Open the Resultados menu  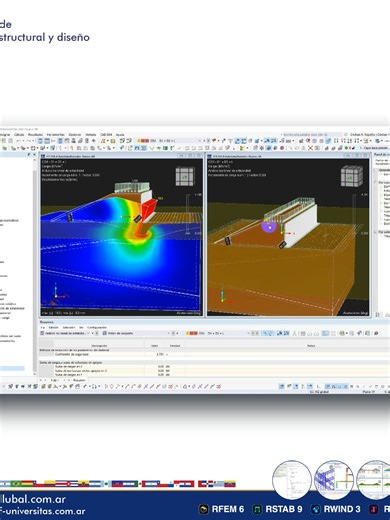click(x=35, y=135)
